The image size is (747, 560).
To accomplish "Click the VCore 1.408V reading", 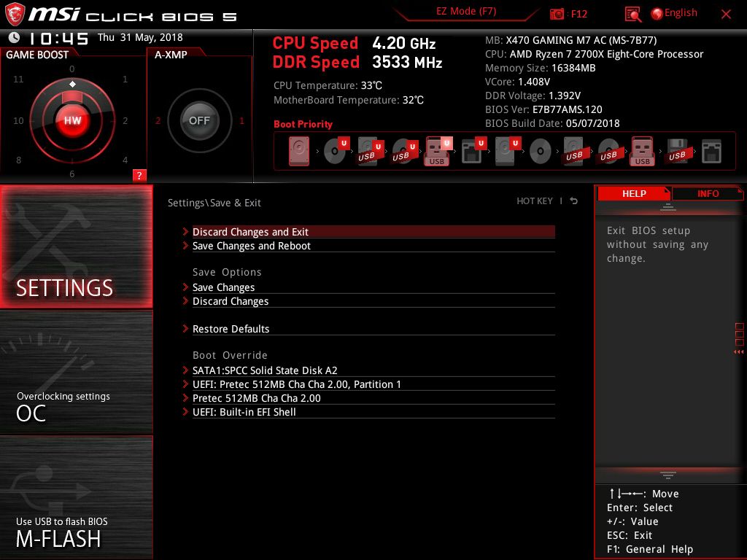I will click(x=517, y=82).
